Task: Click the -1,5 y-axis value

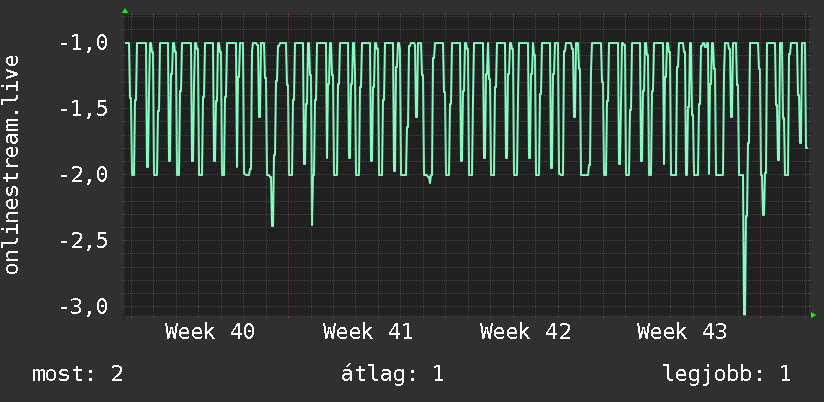Action: [83, 109]
